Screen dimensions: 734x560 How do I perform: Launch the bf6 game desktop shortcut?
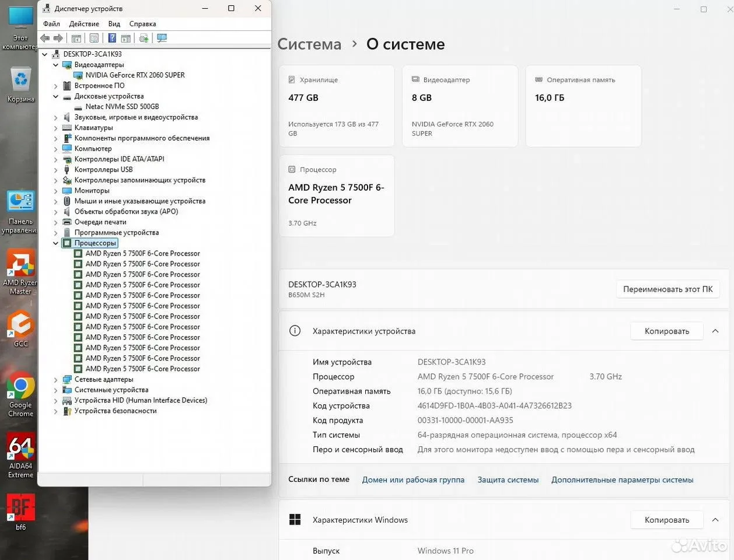[20, 512]
